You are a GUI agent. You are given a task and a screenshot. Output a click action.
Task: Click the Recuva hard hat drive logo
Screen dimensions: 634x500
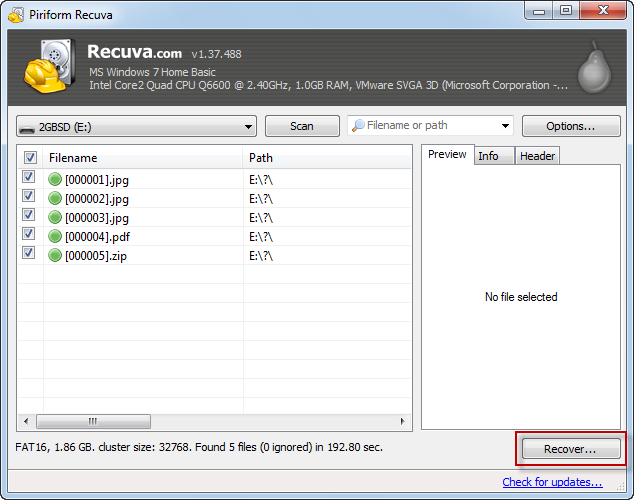click(49, 66)
